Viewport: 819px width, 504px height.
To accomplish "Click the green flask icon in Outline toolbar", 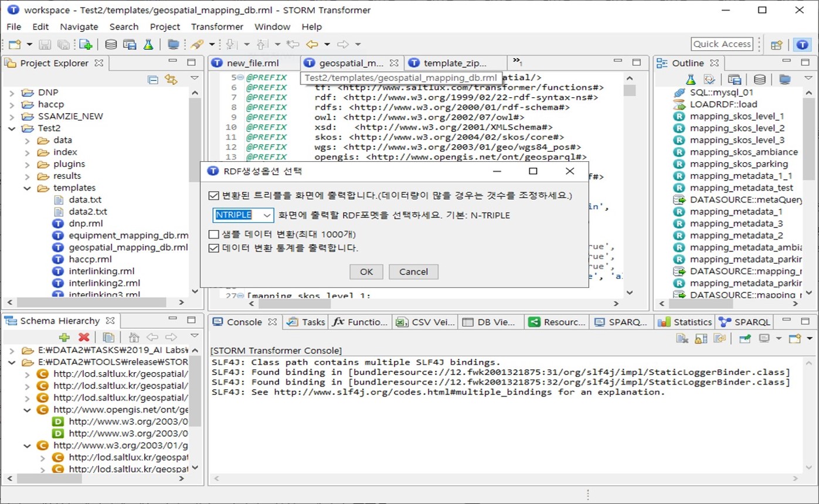I will point(691,80).
